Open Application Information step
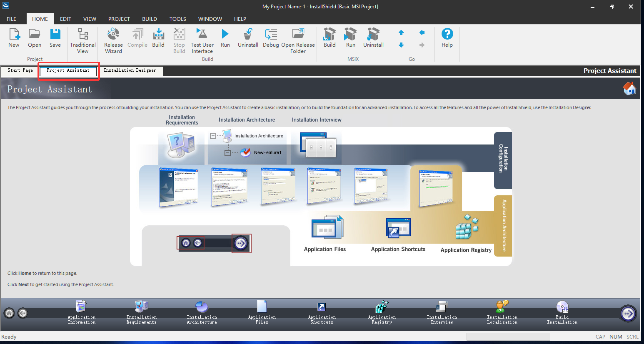 pyautogui.click(x=81, y=312)
